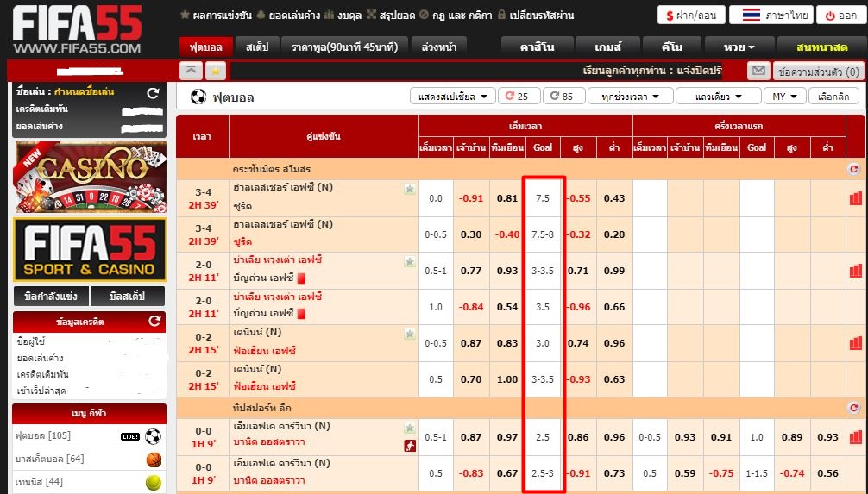868x494 pixels.
Task: Click the บิลกำลังแข่ง button
Action: click(x=51, y=297)
